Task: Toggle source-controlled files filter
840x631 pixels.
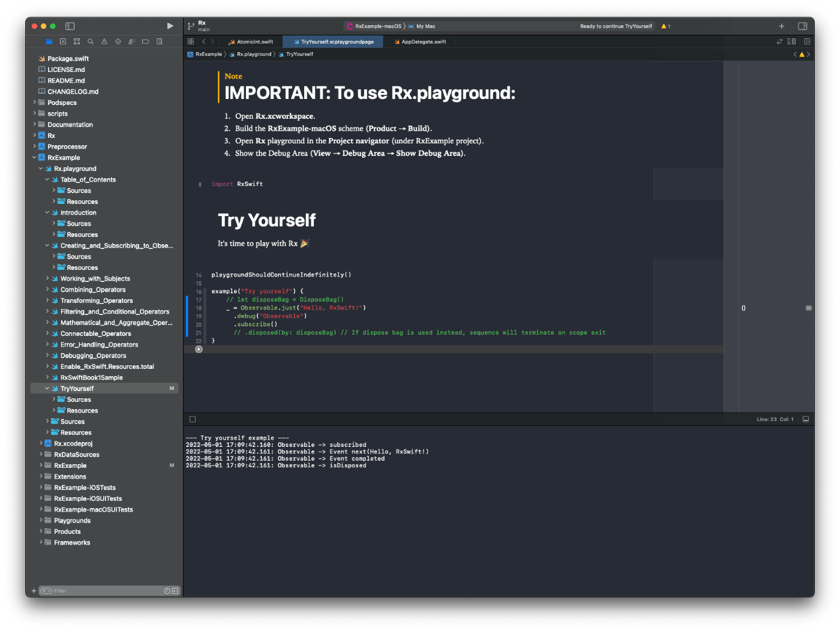Action: tap(175, 591)
